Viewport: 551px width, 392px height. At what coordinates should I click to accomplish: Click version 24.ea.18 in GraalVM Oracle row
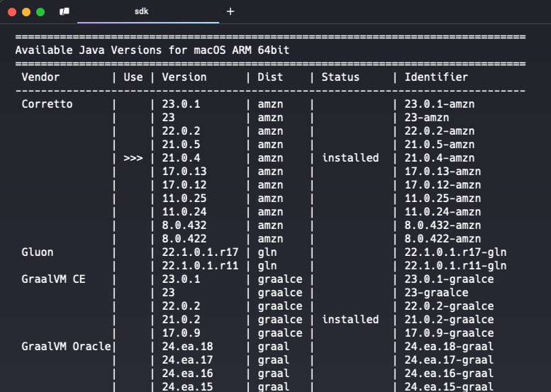click(187, 347)
